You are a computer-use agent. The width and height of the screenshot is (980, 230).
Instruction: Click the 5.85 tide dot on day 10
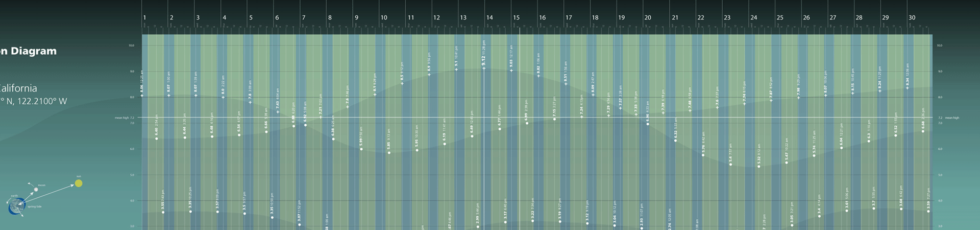point(389,152)
